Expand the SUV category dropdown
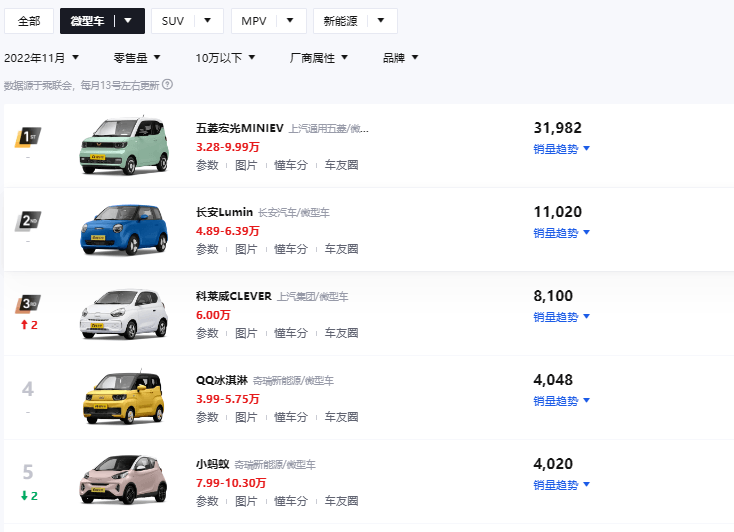Viewport: 734px width, 532px height. 206,21
